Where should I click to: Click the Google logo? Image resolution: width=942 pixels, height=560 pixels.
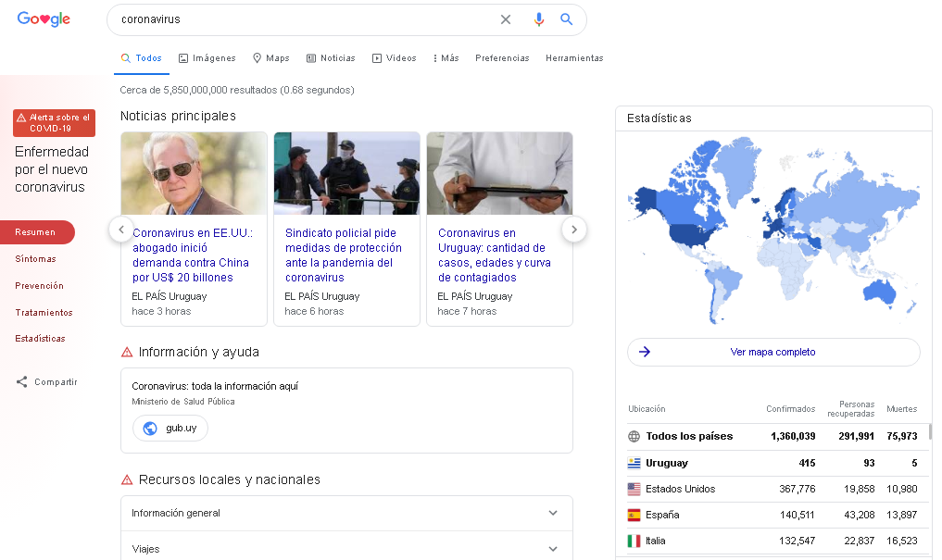pos(43,19)
